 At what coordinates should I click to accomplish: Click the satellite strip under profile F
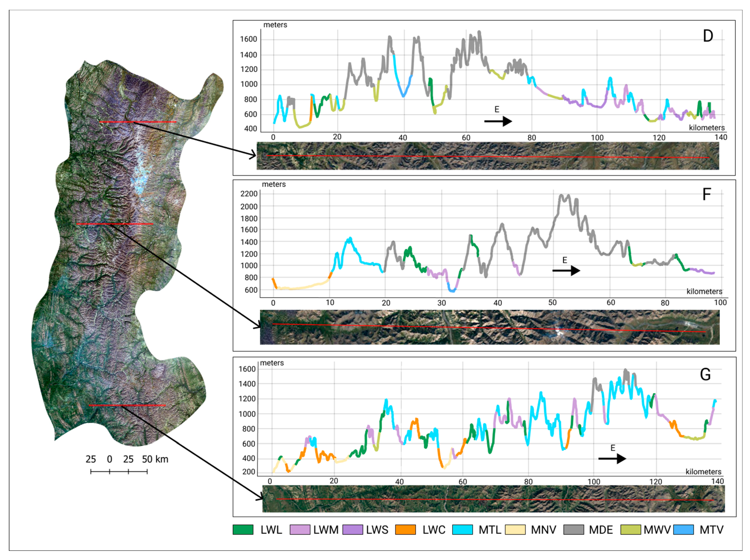pyautogui.click(x=490, y=327)
